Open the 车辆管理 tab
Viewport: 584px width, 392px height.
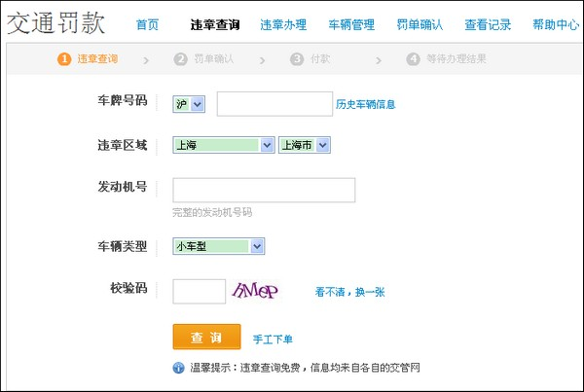tap(351, 24)
